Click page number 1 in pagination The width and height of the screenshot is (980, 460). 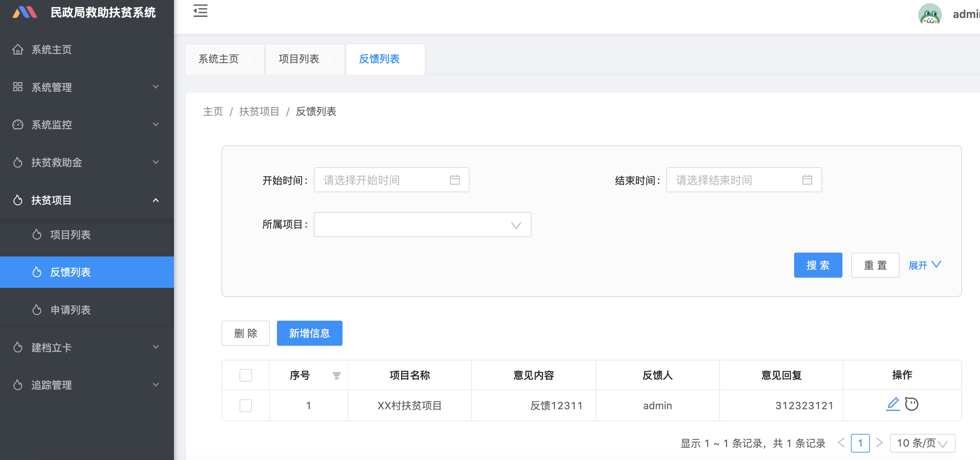[860, 443]
